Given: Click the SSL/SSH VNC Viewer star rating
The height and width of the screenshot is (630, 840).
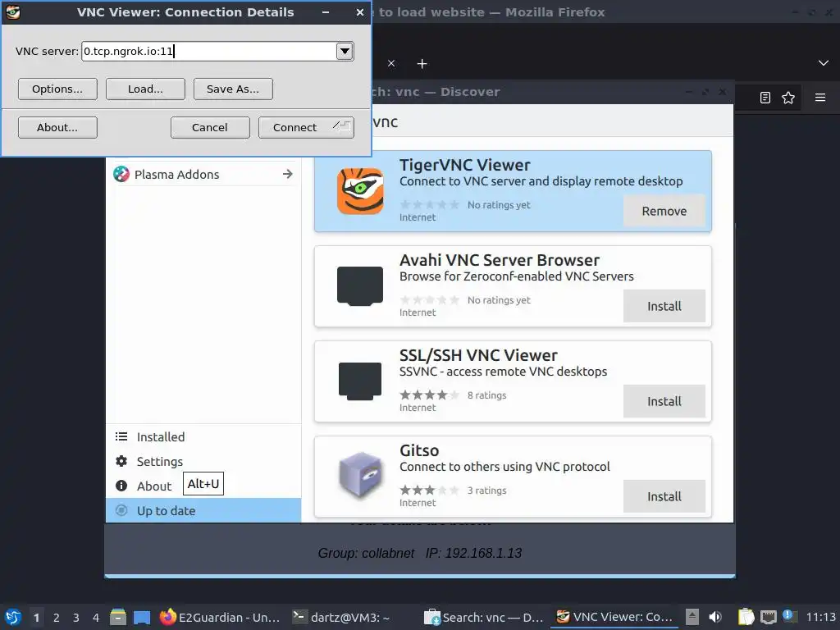Looking at the screenshot, I should coord(430,395).
